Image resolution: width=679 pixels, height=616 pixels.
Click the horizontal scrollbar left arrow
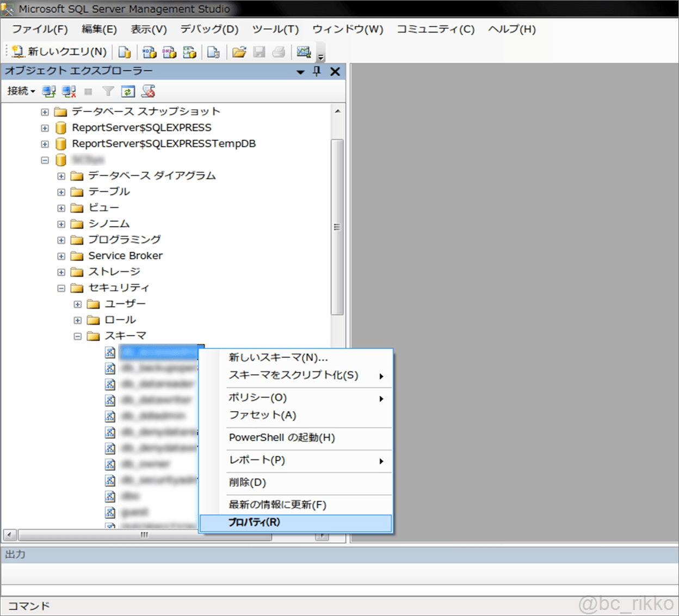click(9, 535)
